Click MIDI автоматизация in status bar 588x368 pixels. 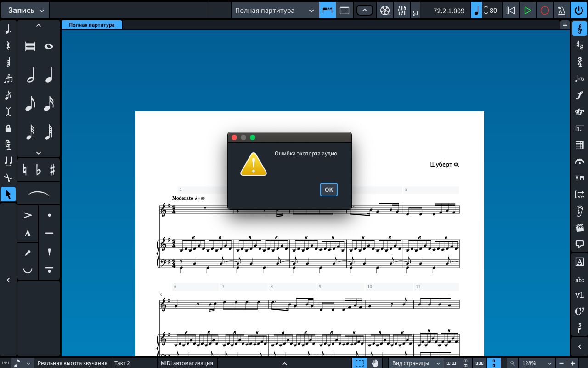tap(187, 363)
